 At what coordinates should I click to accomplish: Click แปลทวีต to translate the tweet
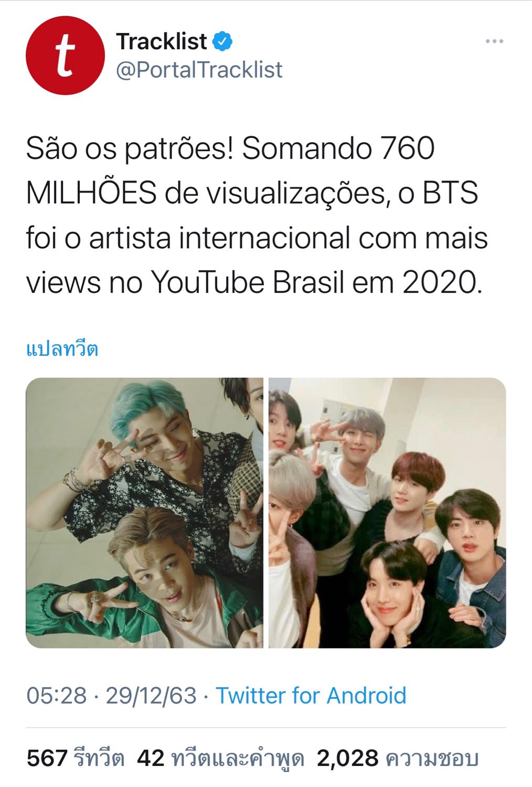(x=62, y=348)
